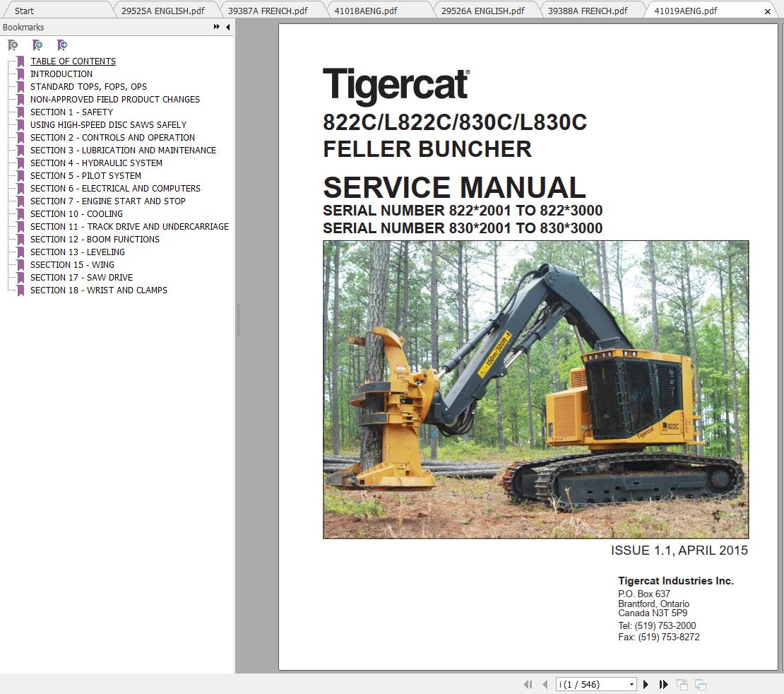Screen dimensions: 784x694
Task: Open SECTION 10 - COOLING bookmark
Action: pyautogui.click(x=76, y=213)
